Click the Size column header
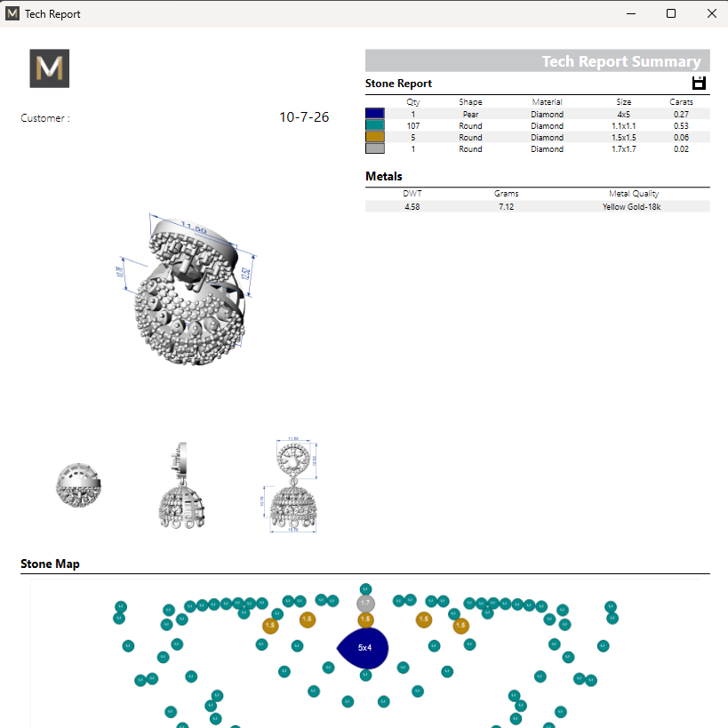Image resolution: width=728 pixels, height=728 pixels. point(623,102)
